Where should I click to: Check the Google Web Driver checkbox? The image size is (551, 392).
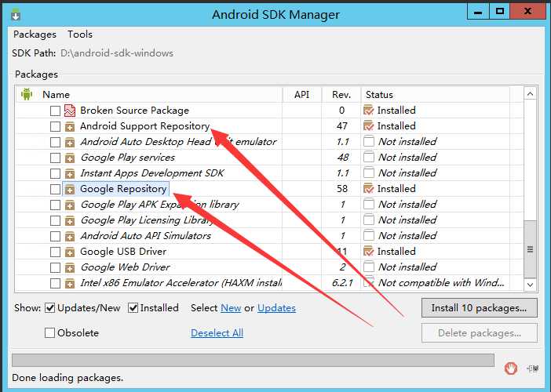pyautogui.click(x=55, y=268)
